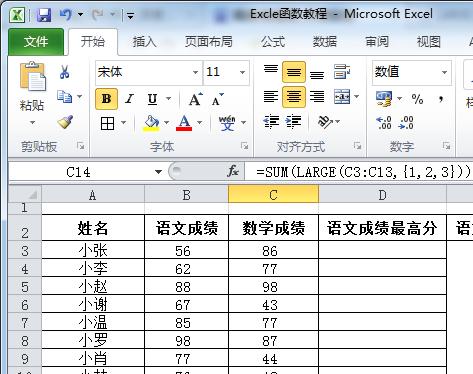Click the Merge and Center icon
Image resolution: width=473 pixels, height=374 pixels.
[x=342, y=97]
